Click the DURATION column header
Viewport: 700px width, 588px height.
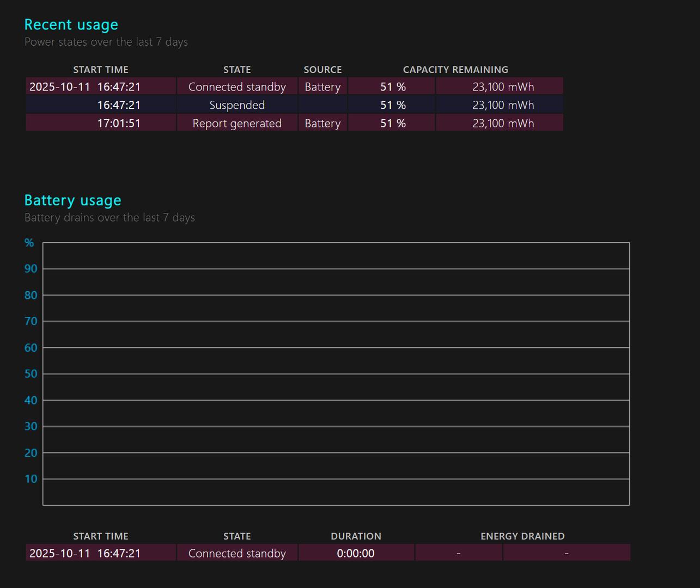pos(356,536)
